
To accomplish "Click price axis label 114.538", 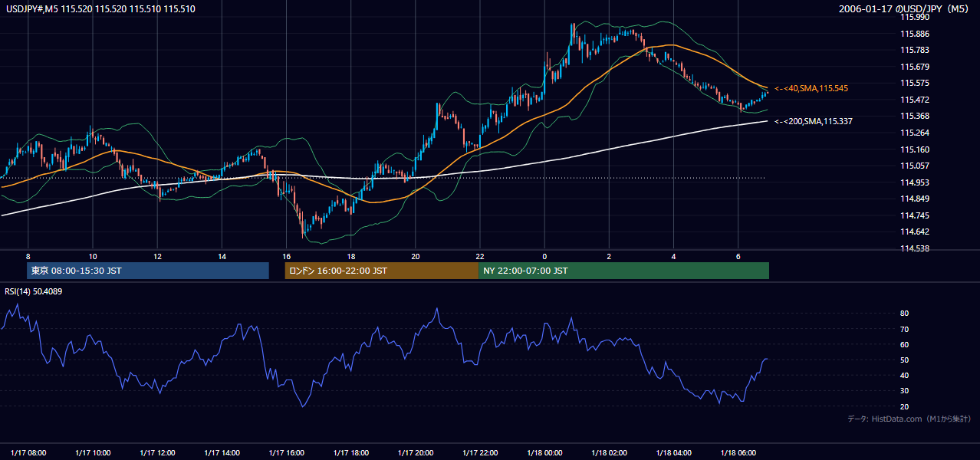I will coord(914,248).
